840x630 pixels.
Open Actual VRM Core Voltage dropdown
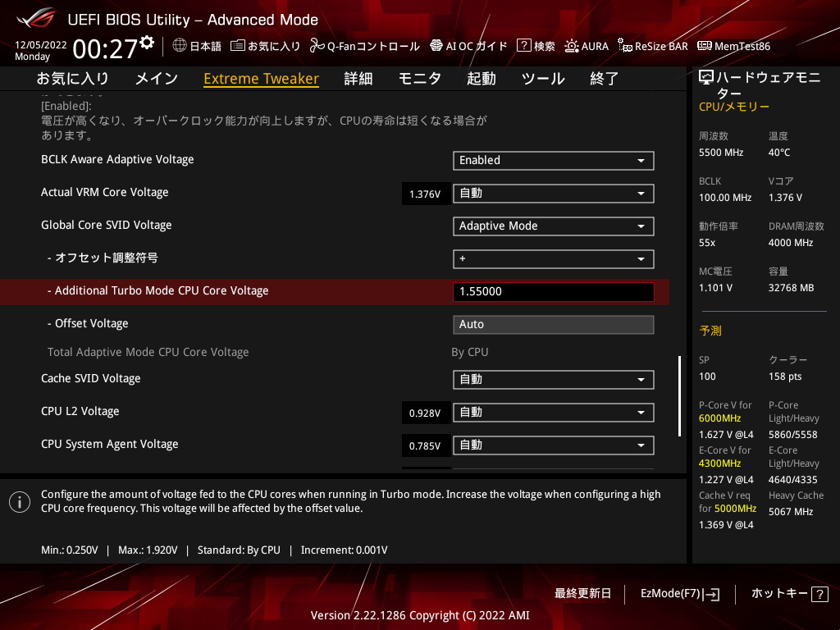(554, 194)
